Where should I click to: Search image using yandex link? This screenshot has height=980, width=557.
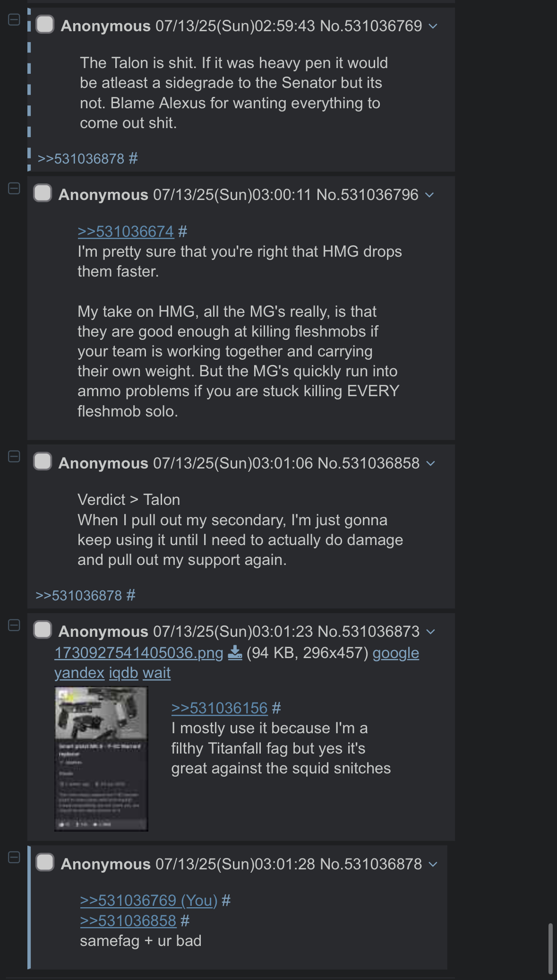coord(79,673)
